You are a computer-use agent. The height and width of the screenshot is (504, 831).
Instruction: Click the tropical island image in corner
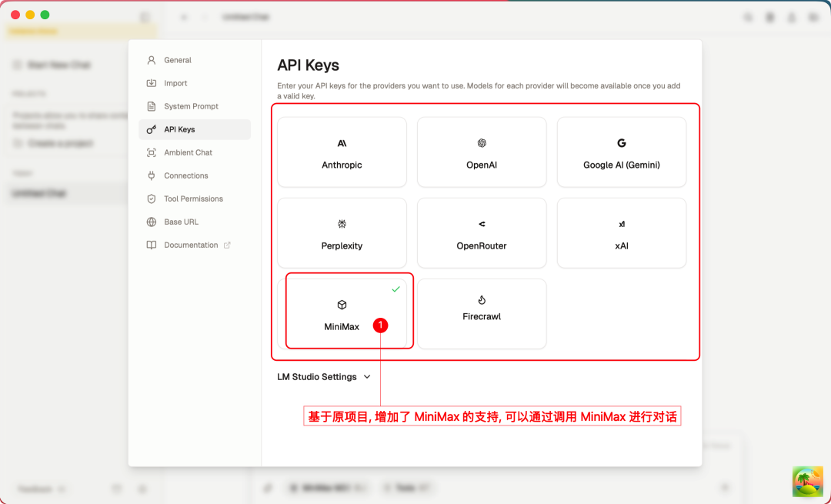click(x=807, y=482)
